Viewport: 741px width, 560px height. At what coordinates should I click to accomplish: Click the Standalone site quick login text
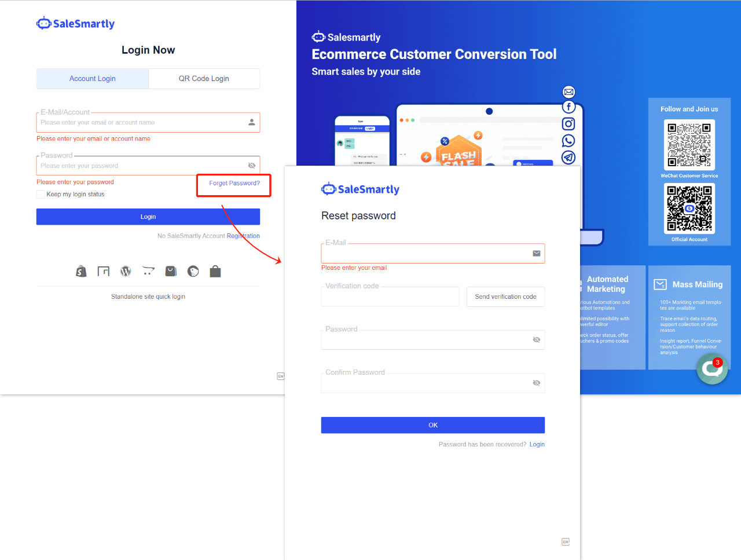pos(148,297)
